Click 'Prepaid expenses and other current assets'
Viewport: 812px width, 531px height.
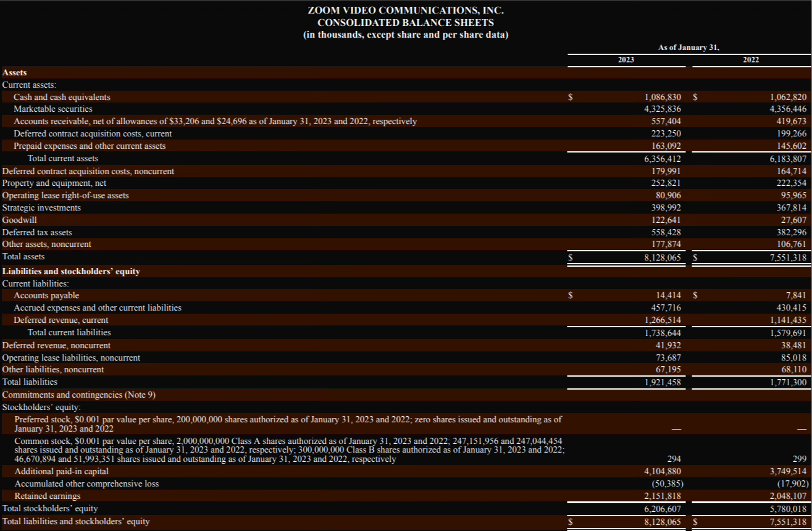click(x=90, y=146)
